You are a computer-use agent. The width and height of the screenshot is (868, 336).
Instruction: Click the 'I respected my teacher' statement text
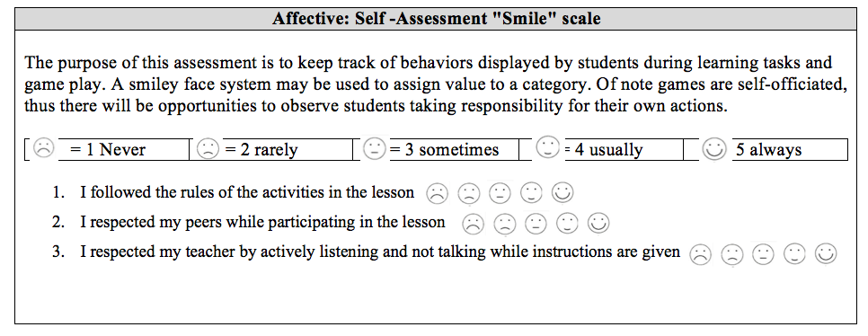tap(380, 252)
